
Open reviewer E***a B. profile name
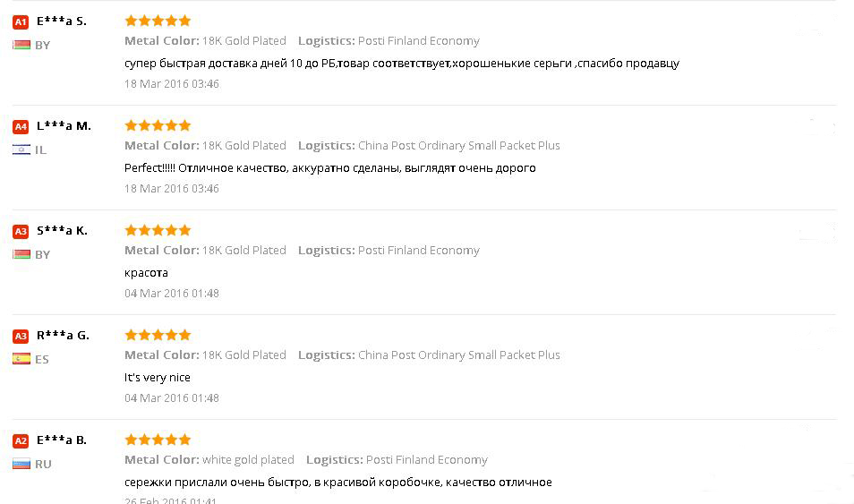point(62,440)
